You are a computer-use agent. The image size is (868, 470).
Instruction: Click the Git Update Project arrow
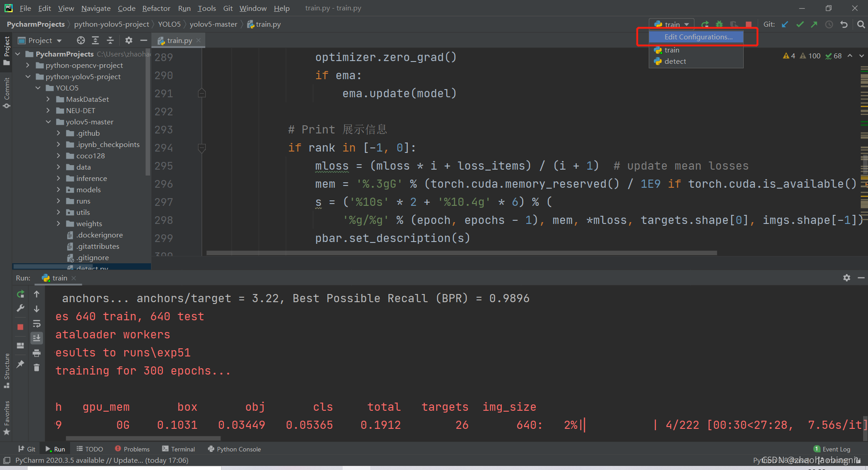785,24
